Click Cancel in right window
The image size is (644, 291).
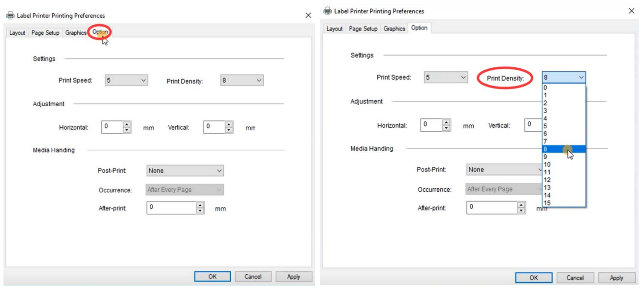pos(575,278)
